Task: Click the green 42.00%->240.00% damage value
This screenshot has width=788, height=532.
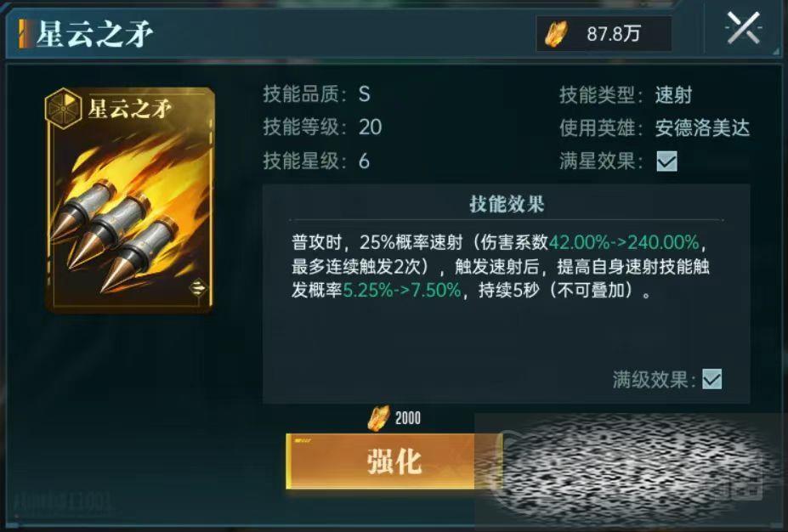Action: [x=624, y=243]
